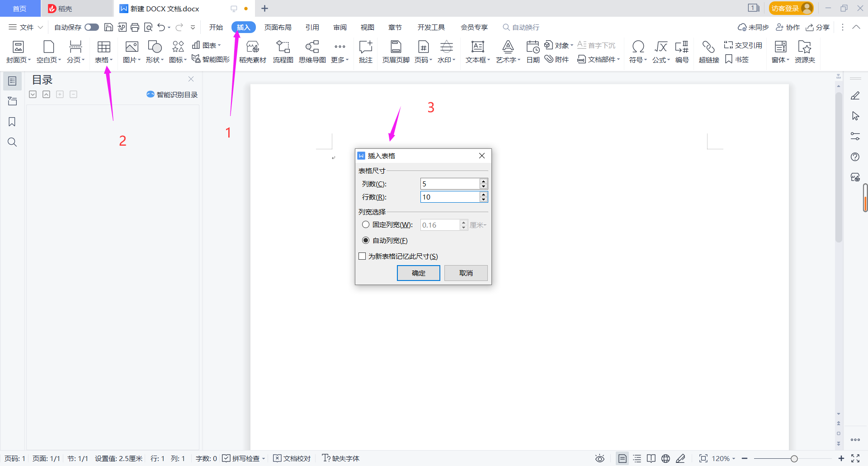868x466 pixels.
Task: Open the zoom percentage 120% dropdown
Action: coord(723,458)
